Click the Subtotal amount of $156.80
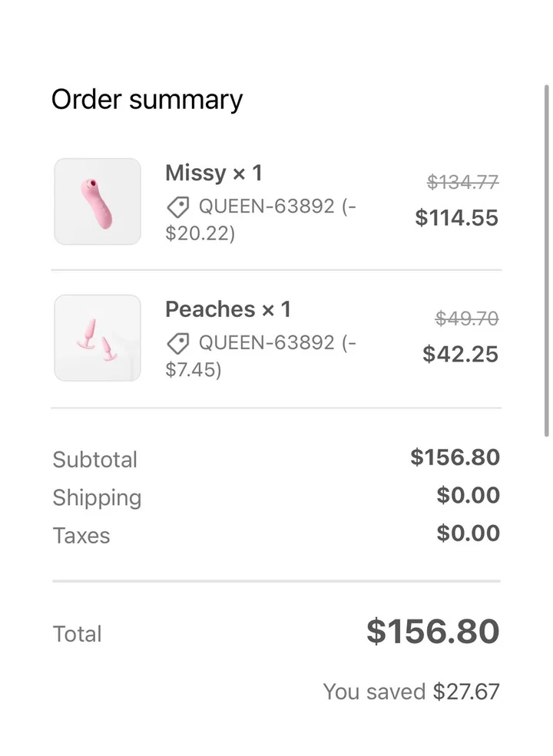The image size is (553, 756). click(455, 457)
